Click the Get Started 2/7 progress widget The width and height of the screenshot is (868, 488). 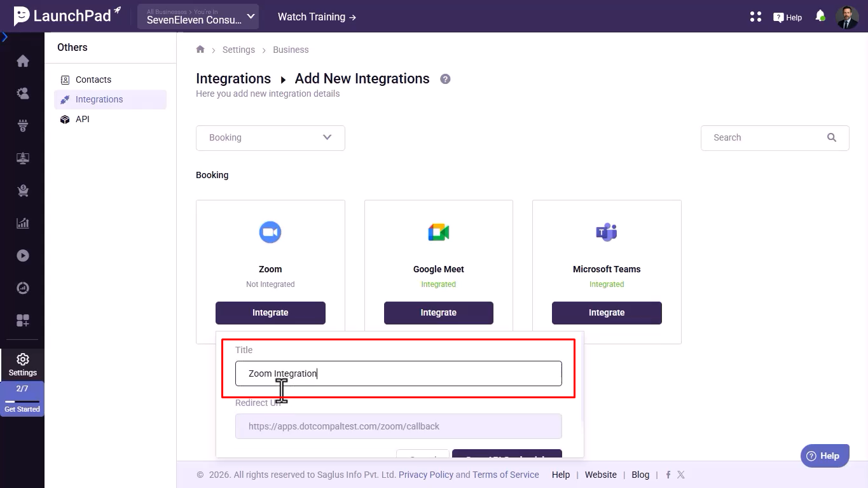(22, 399)
